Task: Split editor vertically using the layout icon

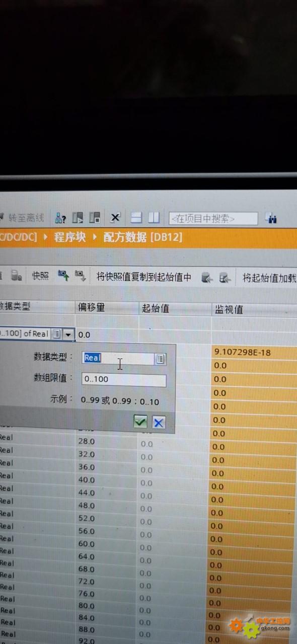Action: click(x=154, y=217)
